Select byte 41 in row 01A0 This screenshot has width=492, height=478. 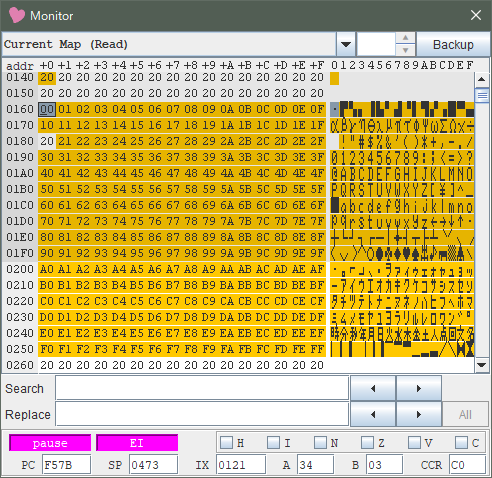(65, 173)
